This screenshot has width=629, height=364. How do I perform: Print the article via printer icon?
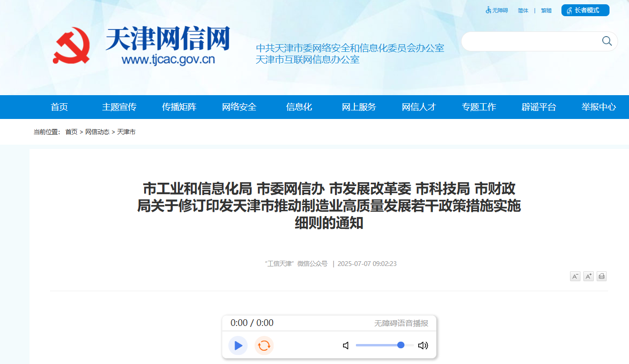click(601, 276)
